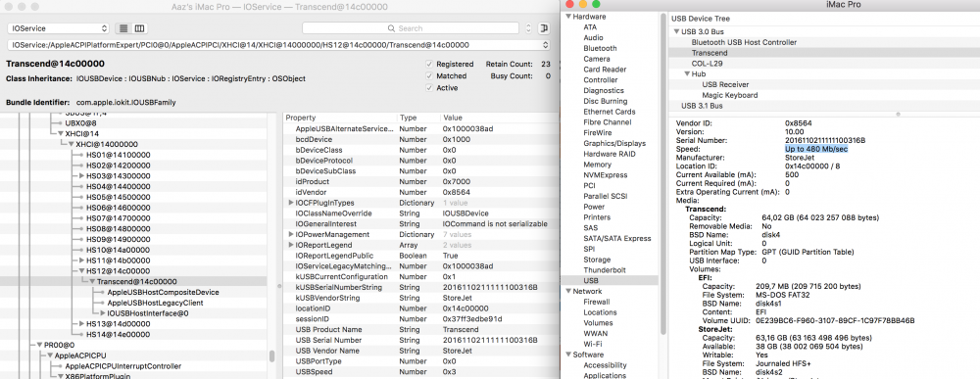Select Firewall under Network

pos(597,302)
